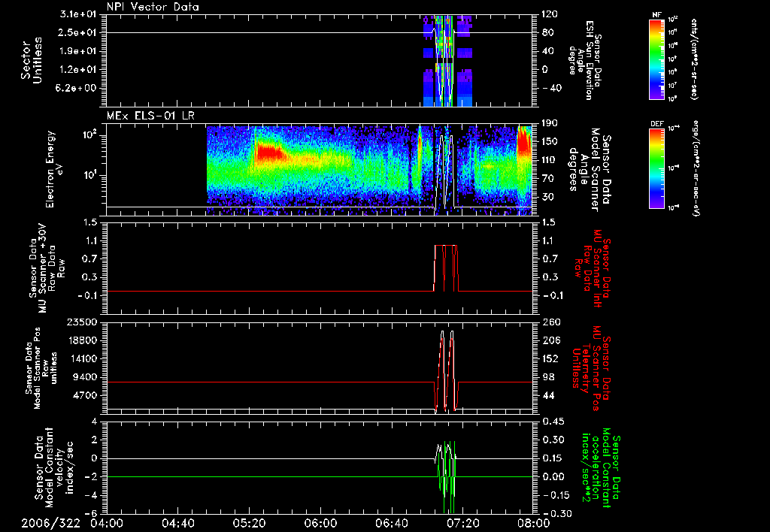770x532 pixels.
Task: Click the 'cnts/(cm**2-sr-sec)' units label
Action: pos(694,59)
